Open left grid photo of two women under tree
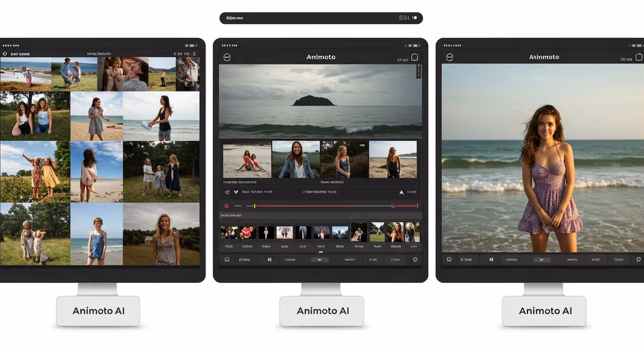This screenshot has width=644, height=351. tap(35, 116)
